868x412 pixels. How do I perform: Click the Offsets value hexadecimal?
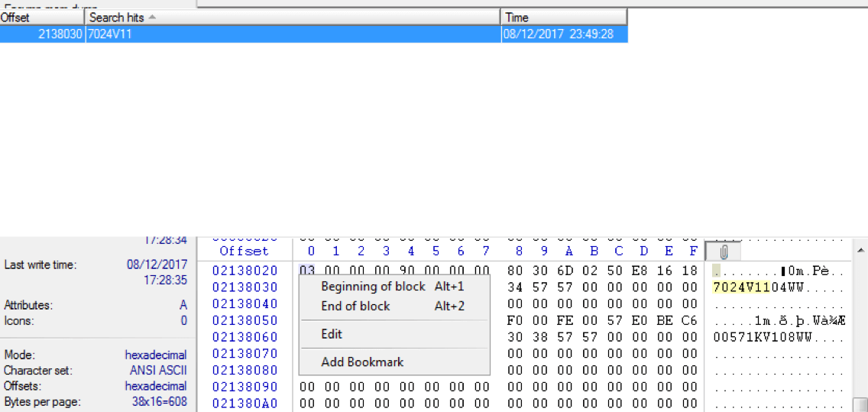156,386
